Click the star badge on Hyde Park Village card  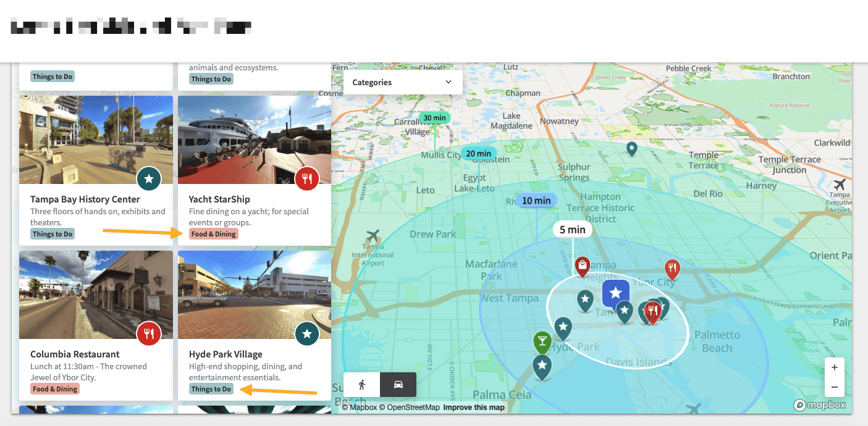pos(307,334)
